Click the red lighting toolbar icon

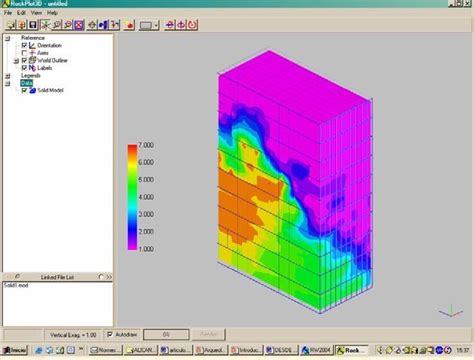pyautogui.click(x=129, y=25)
